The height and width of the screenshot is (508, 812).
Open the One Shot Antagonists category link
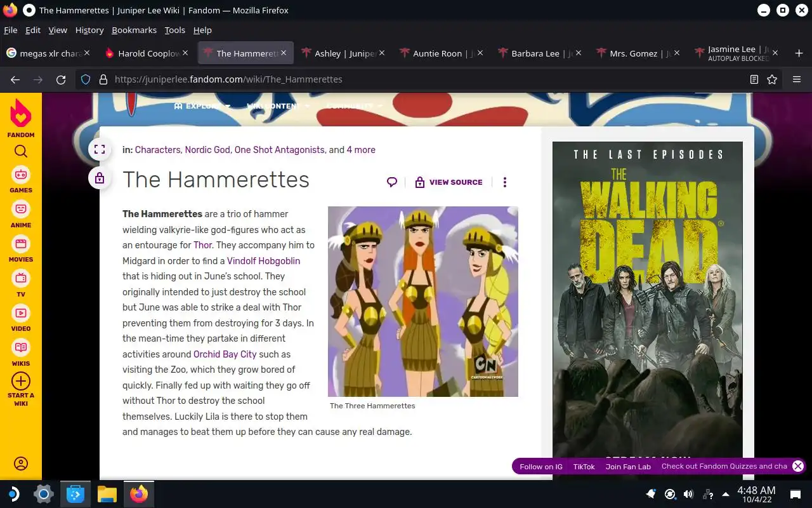pyautogui.click(x=279, y=150)
